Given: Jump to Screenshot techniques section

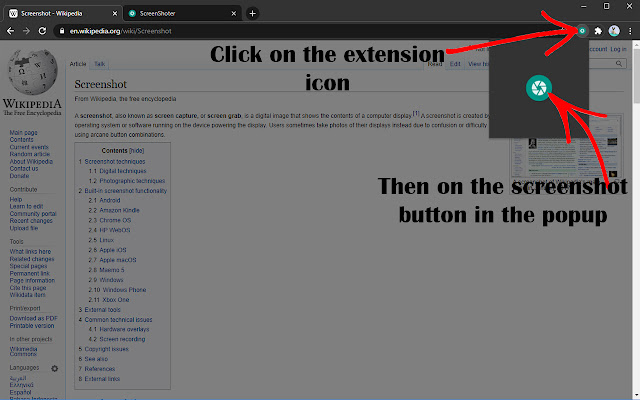Looking at the screenshot, I should [112, 162].
